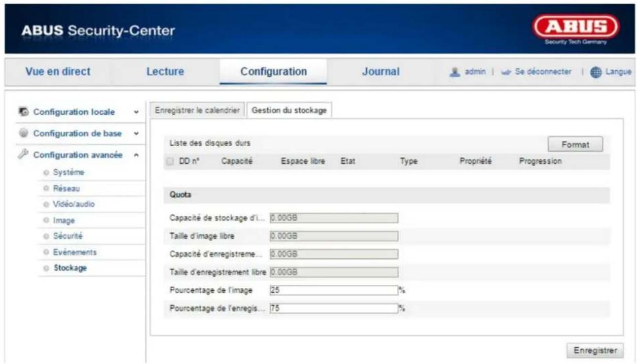This screenshot has width=637, height=364.
Task: Click the Type column header
Action: [x=408, y=161]
